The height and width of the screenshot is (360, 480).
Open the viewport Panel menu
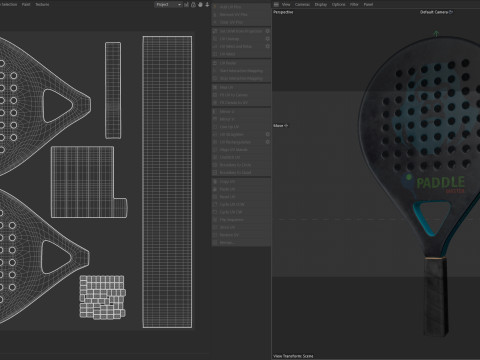coord(368,5)
